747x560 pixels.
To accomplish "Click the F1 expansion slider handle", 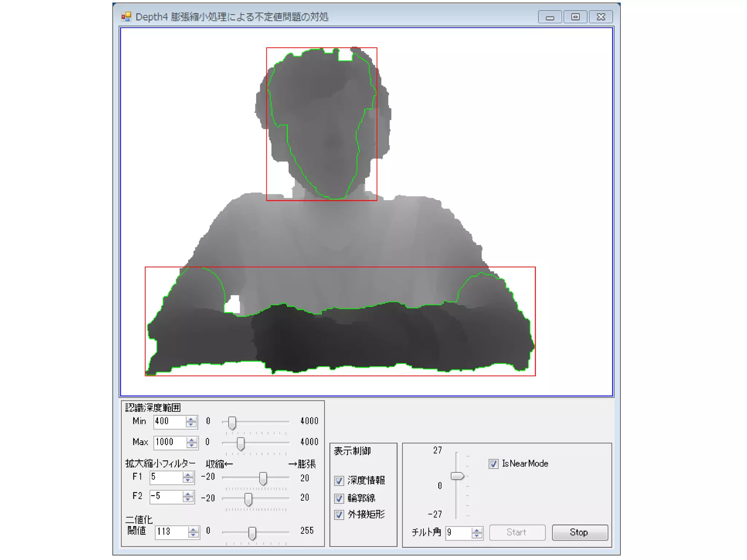I will (263, 478).
